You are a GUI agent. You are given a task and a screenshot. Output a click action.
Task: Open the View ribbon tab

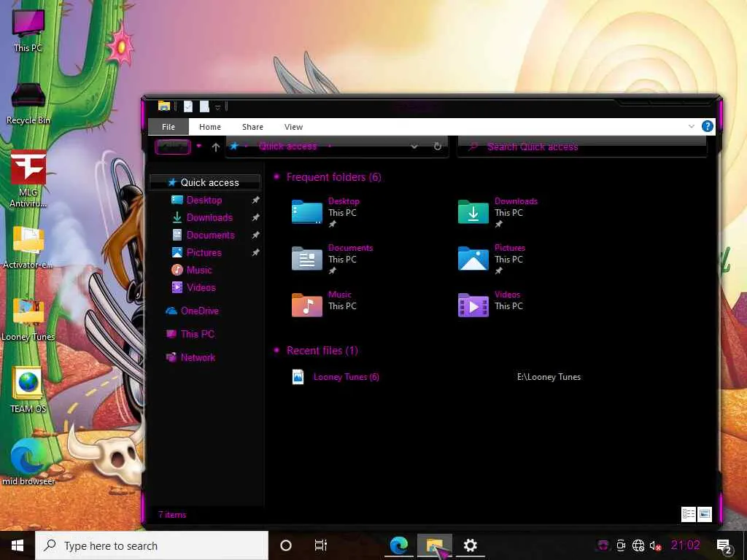tap(293, 127)
